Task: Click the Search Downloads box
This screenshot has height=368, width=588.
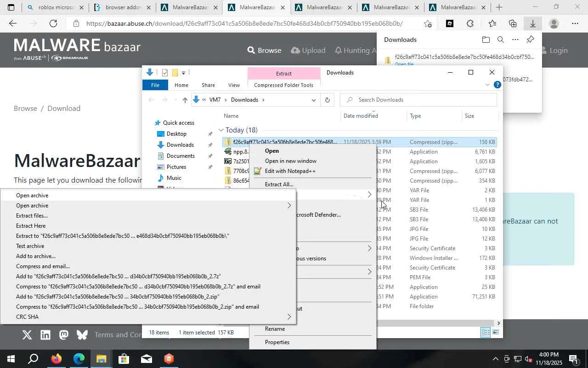Action: [x=418, y=100]
